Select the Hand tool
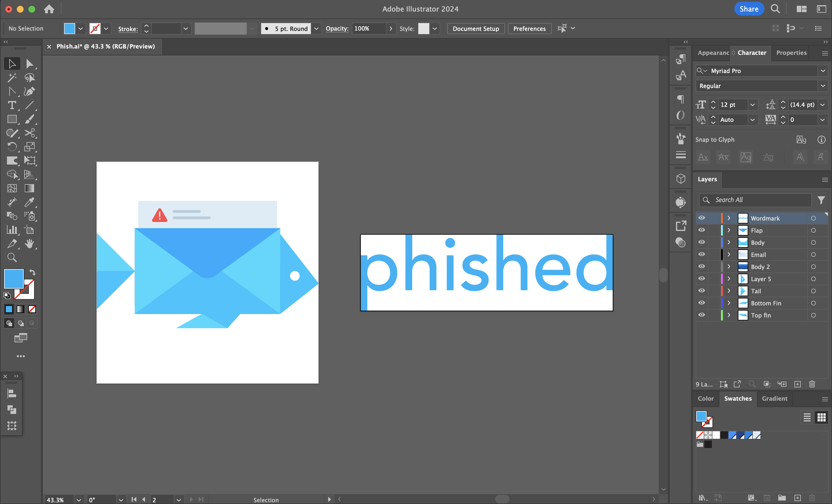 tap(29, 244)
